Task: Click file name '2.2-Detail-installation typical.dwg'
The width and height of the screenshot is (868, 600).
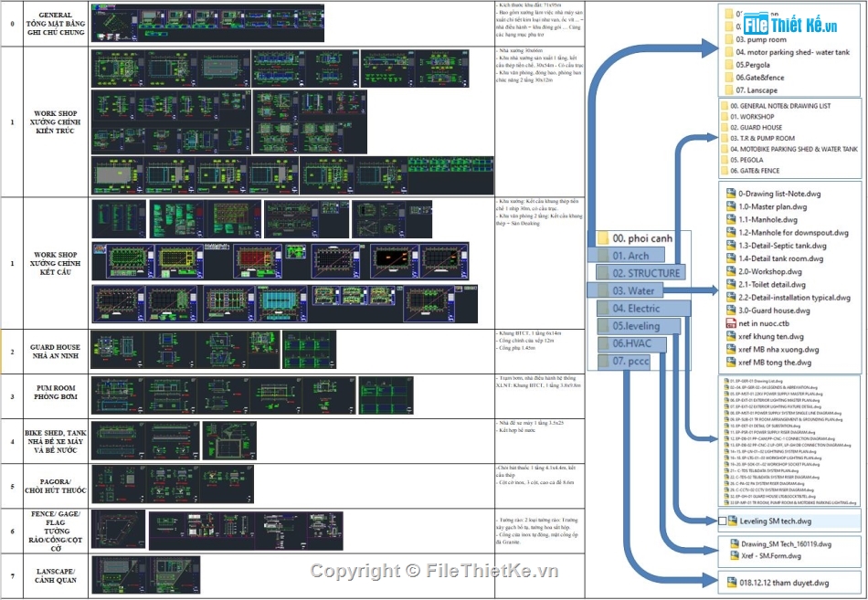Action: (x=794, y=297)
